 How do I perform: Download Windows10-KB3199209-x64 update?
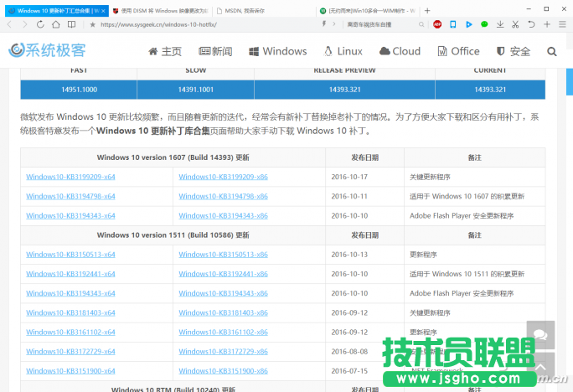70,177
